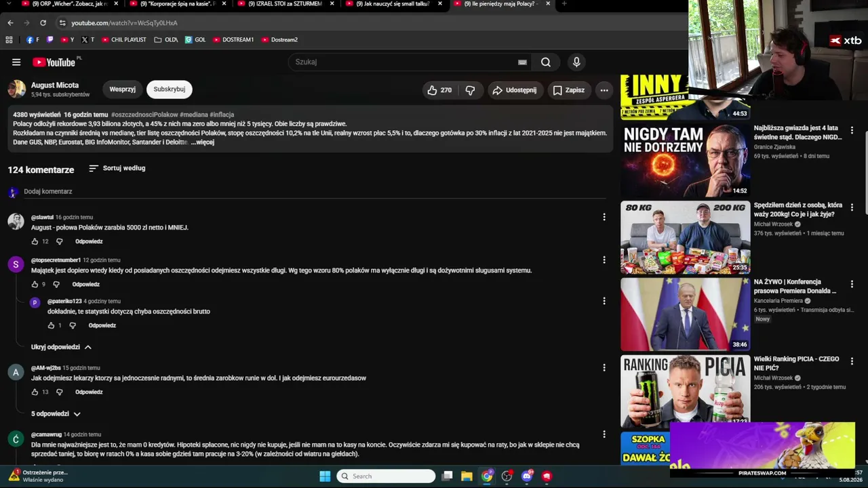Expand description with '...więcej'

203,142
